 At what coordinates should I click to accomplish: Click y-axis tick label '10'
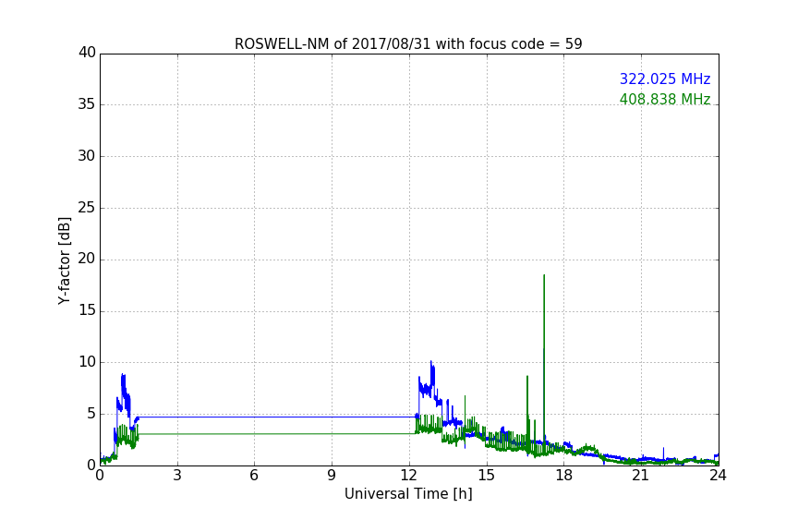point(87,362)
